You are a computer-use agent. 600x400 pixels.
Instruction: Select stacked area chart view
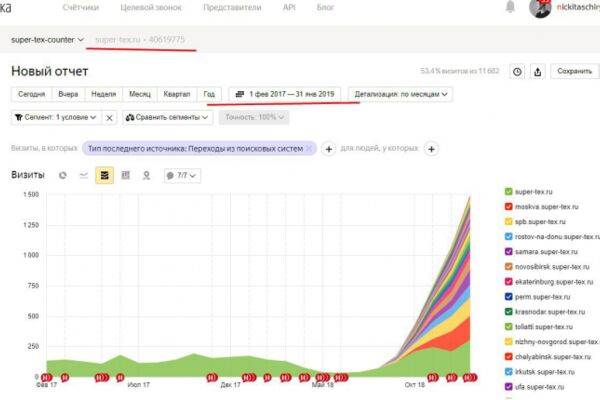point(104,175)
